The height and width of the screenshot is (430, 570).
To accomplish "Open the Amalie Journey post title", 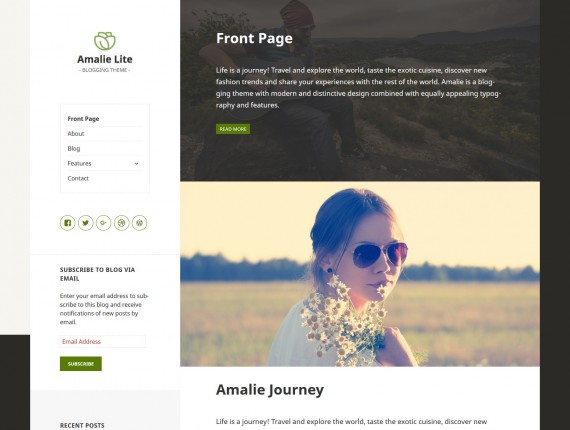I will [270, 390].
